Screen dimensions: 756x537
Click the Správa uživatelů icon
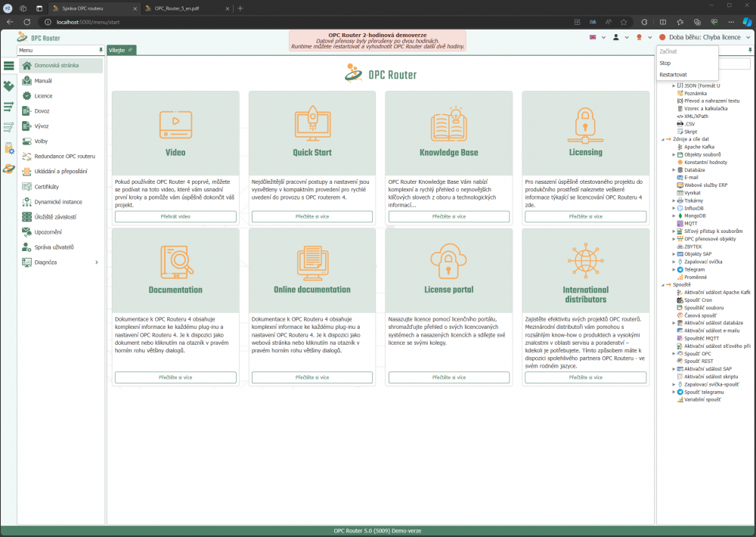click(x=27, y=247)
